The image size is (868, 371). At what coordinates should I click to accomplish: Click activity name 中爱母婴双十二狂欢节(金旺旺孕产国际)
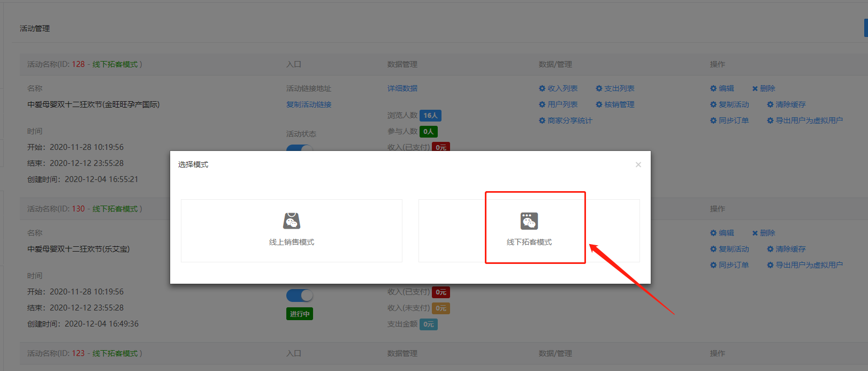click(94, 104)
